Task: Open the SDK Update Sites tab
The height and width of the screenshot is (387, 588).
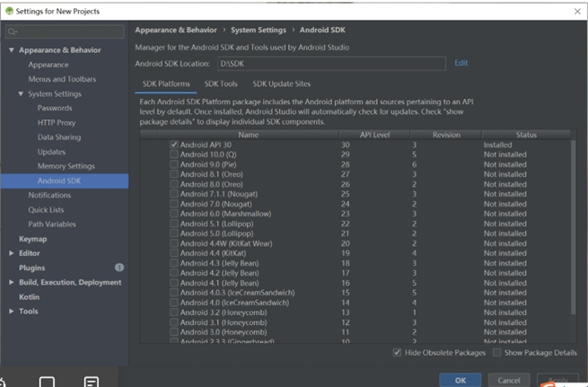Action: point(282,84)
